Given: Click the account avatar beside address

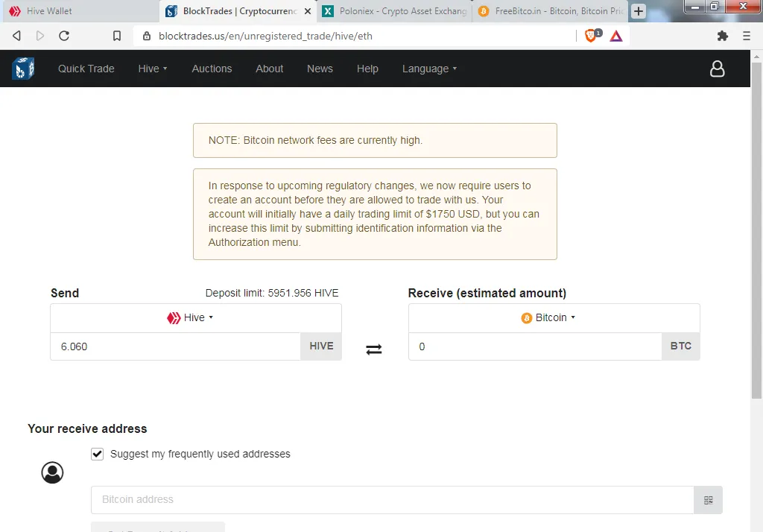Looking at the screenshot, I should click(x=53, y=472).
